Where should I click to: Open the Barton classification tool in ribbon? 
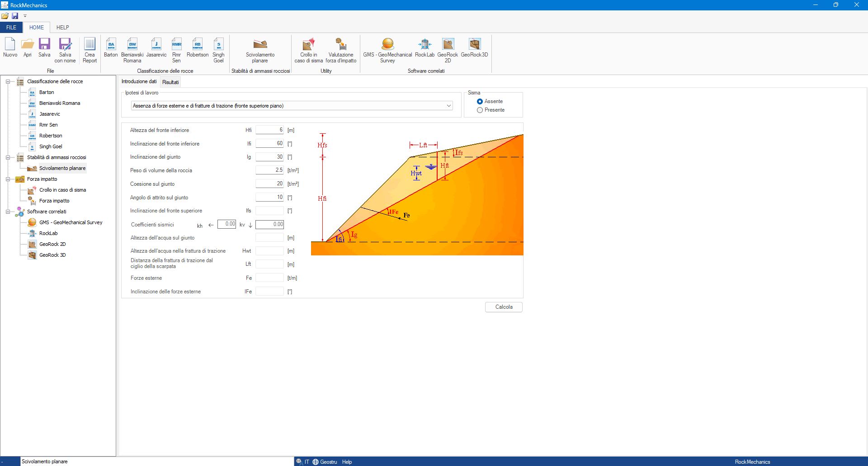pyautogui.click(x=111, y=48)
